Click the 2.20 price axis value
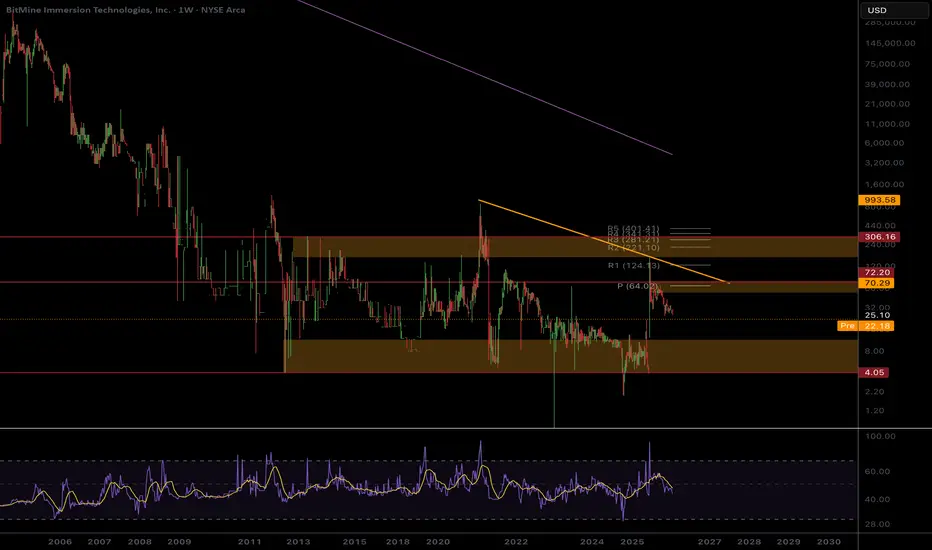 [x=874, y=392]
